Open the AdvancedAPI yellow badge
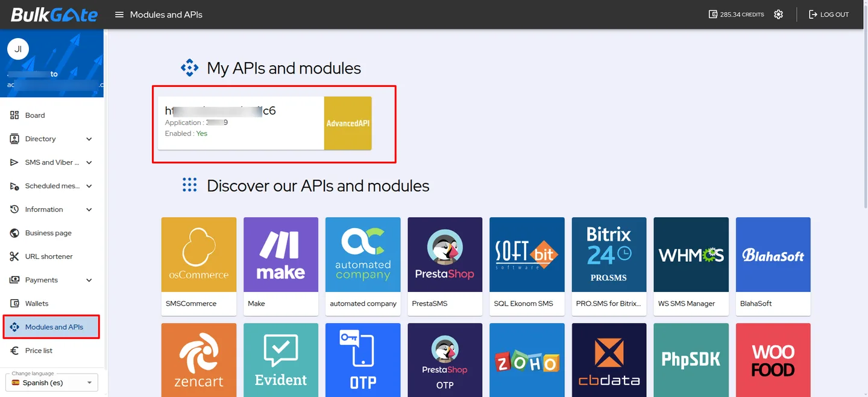 tap(348, 123)
